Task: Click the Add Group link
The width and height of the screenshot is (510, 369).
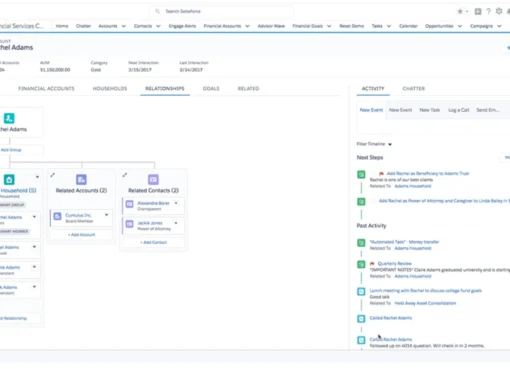Action: pyautogui.click(x=11, y=150)
